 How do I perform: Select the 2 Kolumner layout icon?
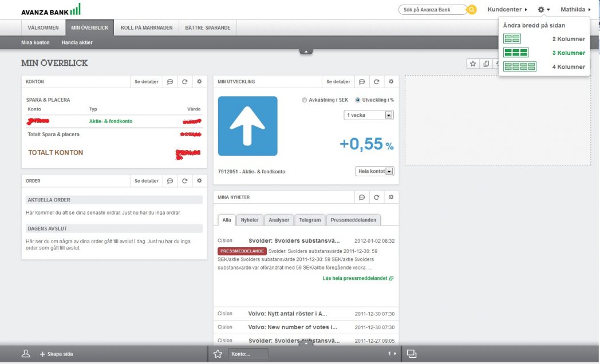(x=511, y=39)
